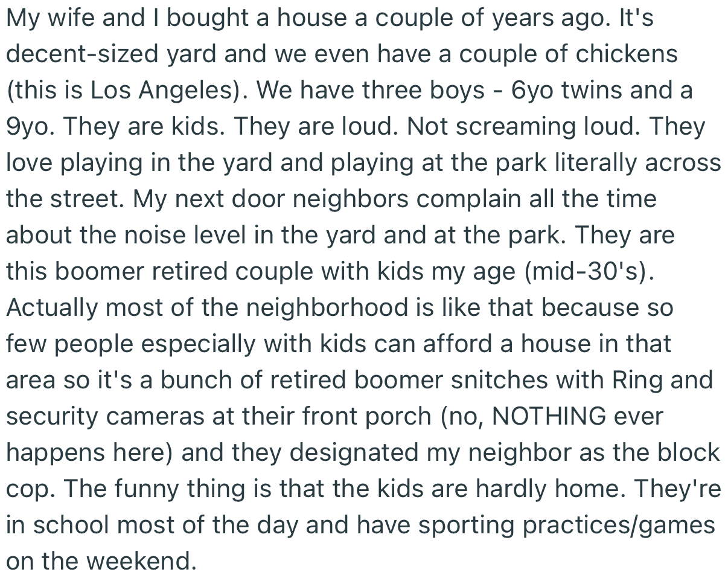Click the text "(mid-30's)"

point(590,271)
